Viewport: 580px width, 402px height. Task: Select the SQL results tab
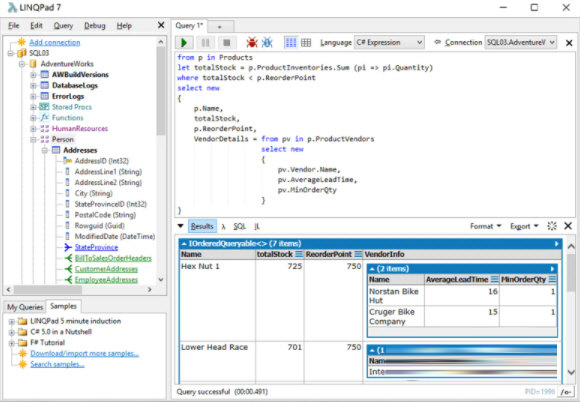[x=239, y=226]
